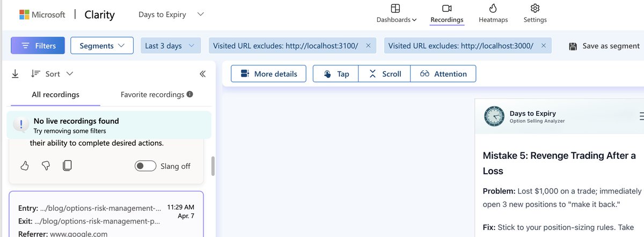Click the 'No live recordings found' message
The width and height of the screenshot is (644, 237).
pos(76,121)
